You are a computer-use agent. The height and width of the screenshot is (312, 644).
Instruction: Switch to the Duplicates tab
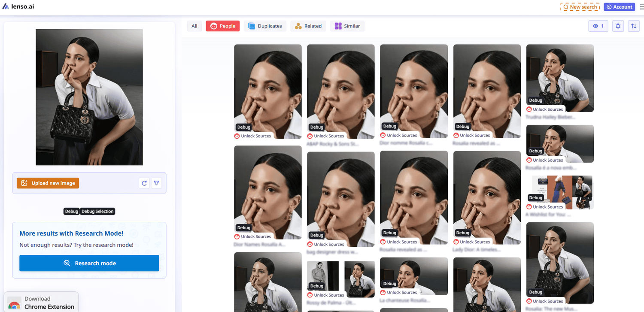pos(265,26)
